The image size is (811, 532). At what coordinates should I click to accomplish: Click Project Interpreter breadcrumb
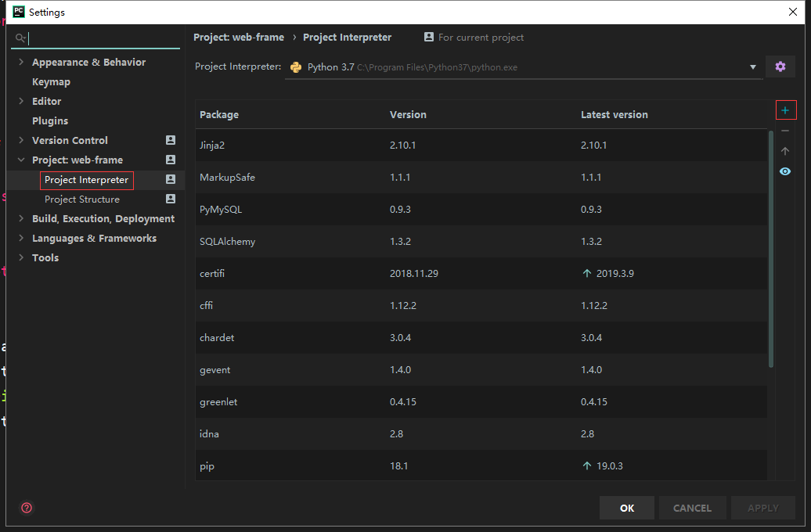point(347,38)
